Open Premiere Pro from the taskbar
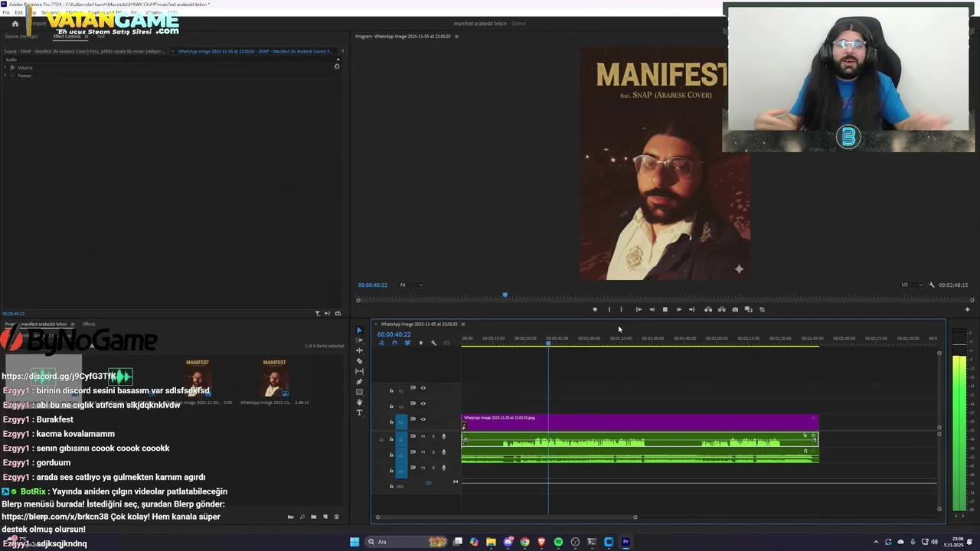The height and width of the screenshot is (551, 980). [x=626, y=542]
